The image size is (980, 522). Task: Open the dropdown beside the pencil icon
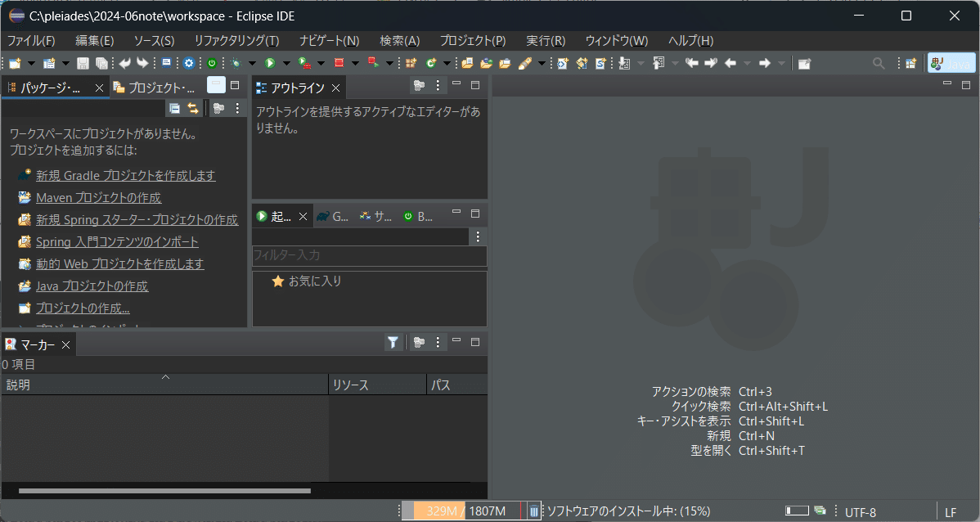(542, 63)
